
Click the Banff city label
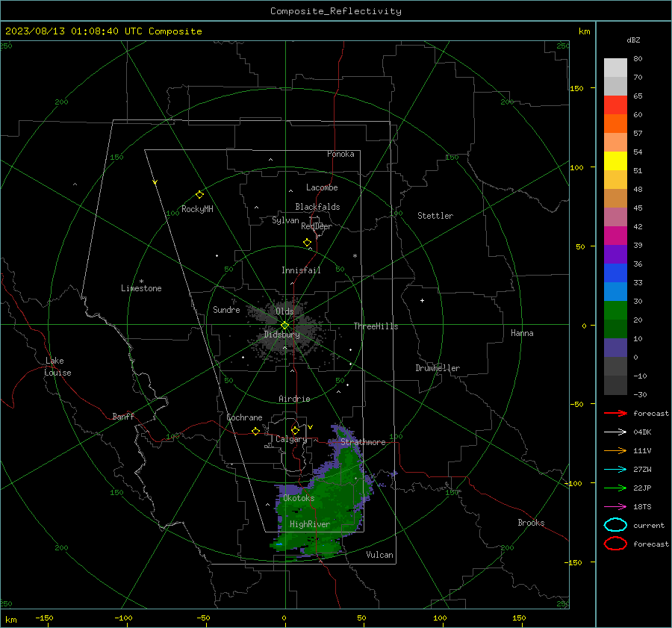tap(123, 416)
